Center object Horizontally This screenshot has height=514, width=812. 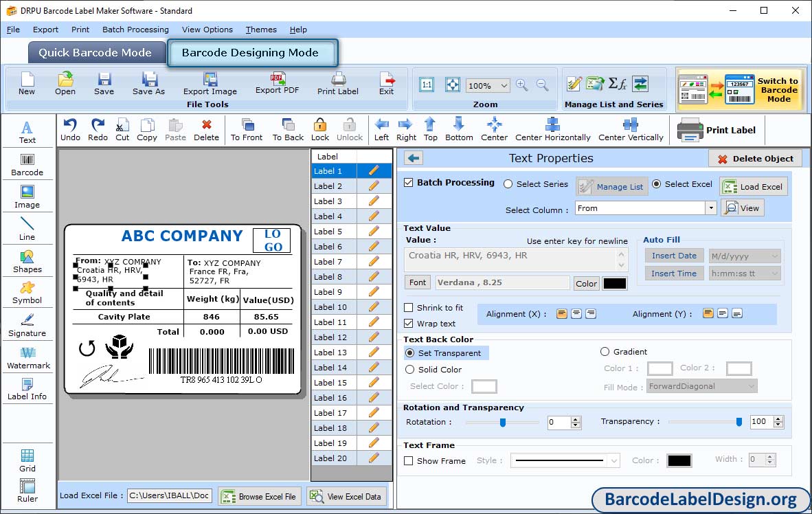pyautogui.click(x=552, y=129)
